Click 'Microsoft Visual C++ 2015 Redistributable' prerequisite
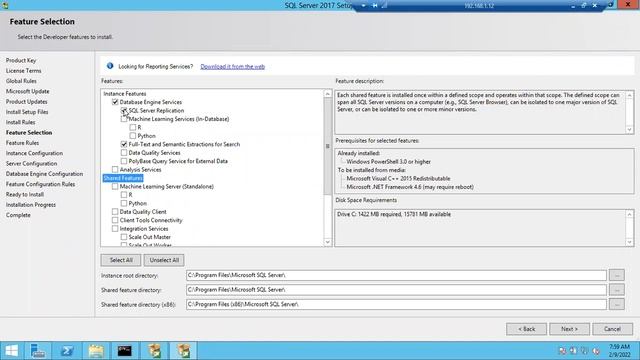 [398, 178]
